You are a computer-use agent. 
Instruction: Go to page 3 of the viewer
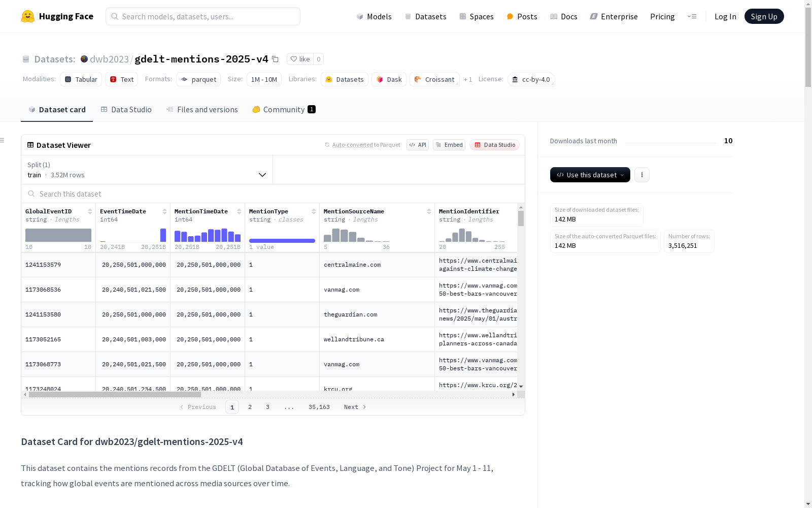click(267, 407)
